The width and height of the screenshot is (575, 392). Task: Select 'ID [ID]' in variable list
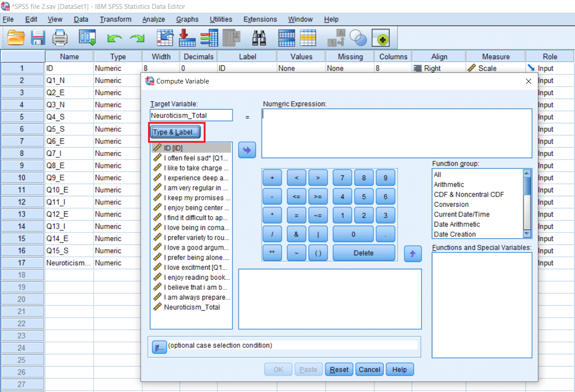pos(191,148)
